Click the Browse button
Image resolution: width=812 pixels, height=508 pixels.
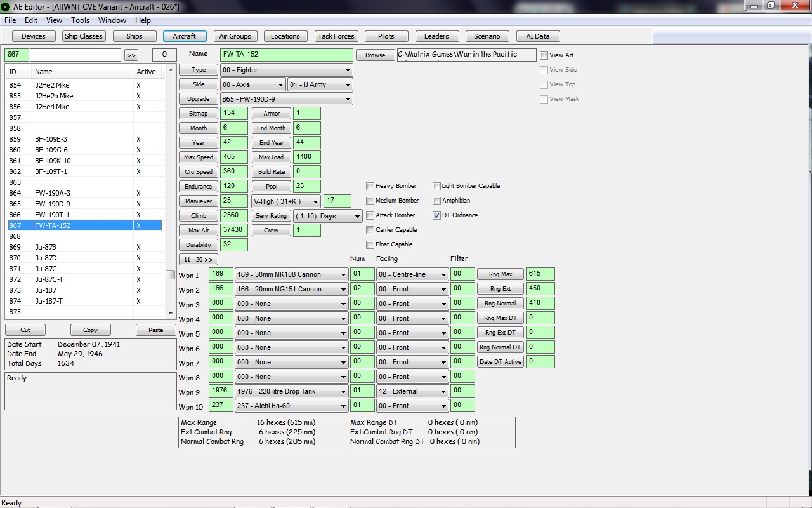click(375, 55)
